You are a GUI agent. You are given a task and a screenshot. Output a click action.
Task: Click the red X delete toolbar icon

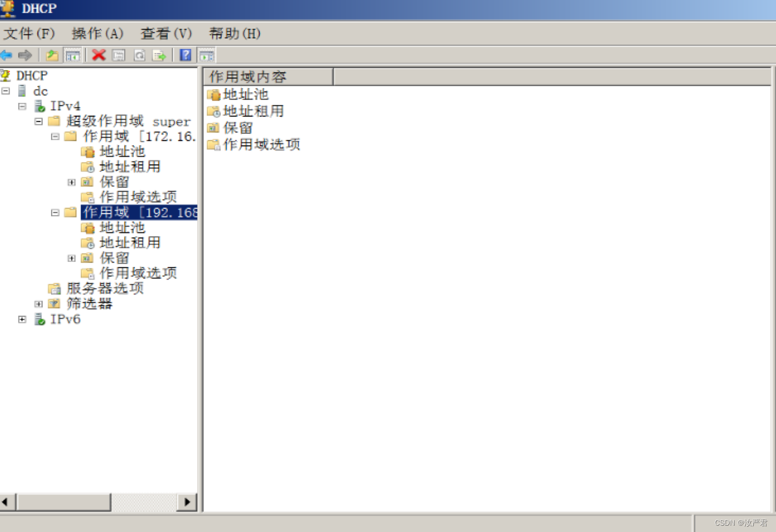(99, 55)
